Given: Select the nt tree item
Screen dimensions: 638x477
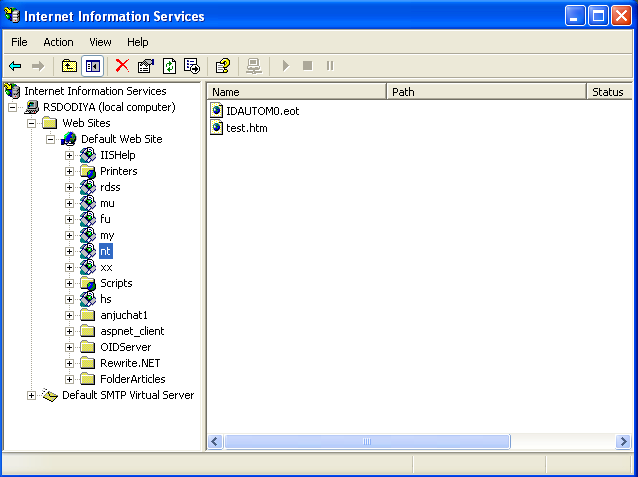Looking at the screenshot, I should click(x=106, y=251).
